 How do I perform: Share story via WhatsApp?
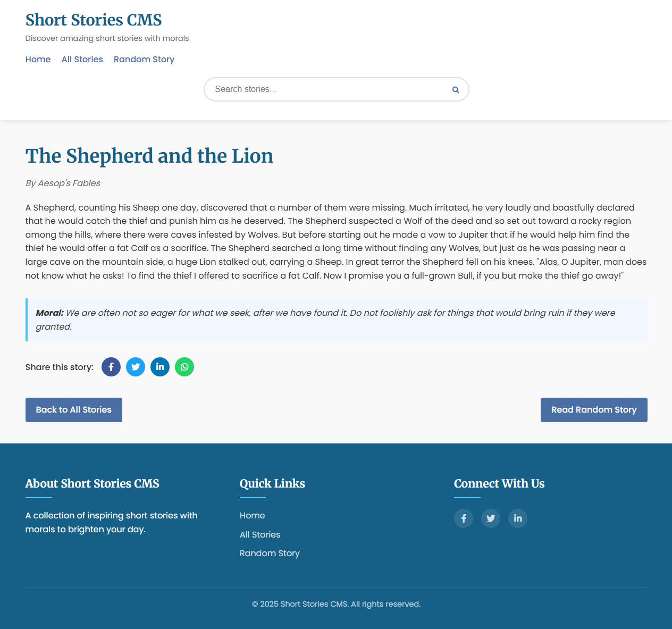184,367
